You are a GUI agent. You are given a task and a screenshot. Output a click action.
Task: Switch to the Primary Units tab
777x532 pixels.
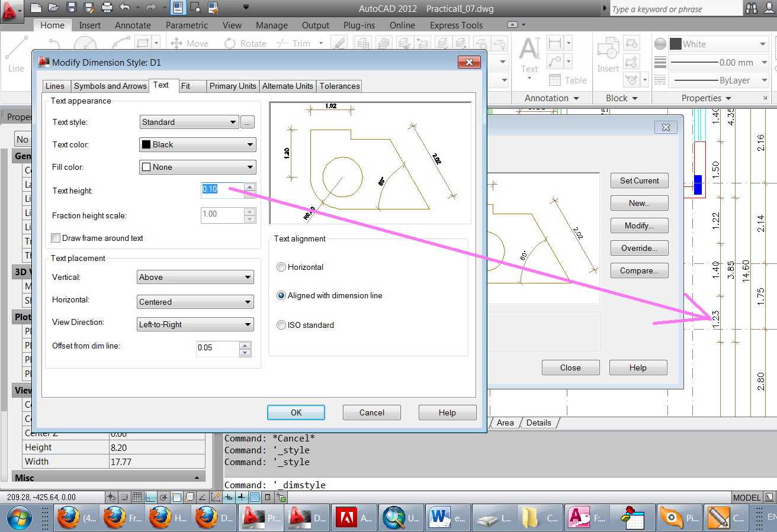point(233,86)
